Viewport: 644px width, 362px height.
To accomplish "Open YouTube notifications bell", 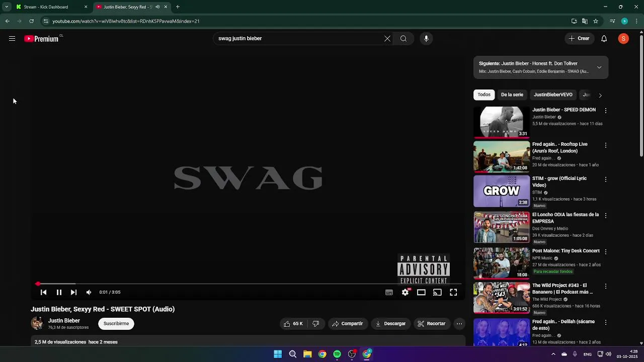I will [x=604, y=39].
